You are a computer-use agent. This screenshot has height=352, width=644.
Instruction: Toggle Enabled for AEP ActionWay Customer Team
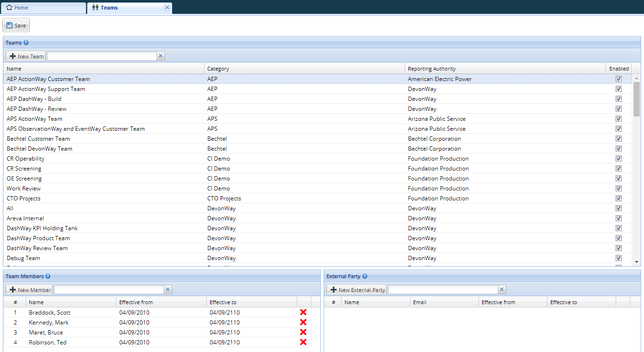click(x=618, y=79)
